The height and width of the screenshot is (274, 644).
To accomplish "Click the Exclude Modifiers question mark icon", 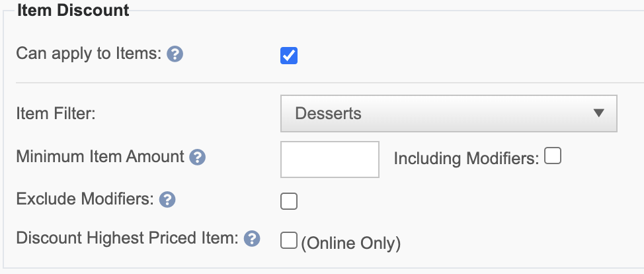I will pos(167,199).
